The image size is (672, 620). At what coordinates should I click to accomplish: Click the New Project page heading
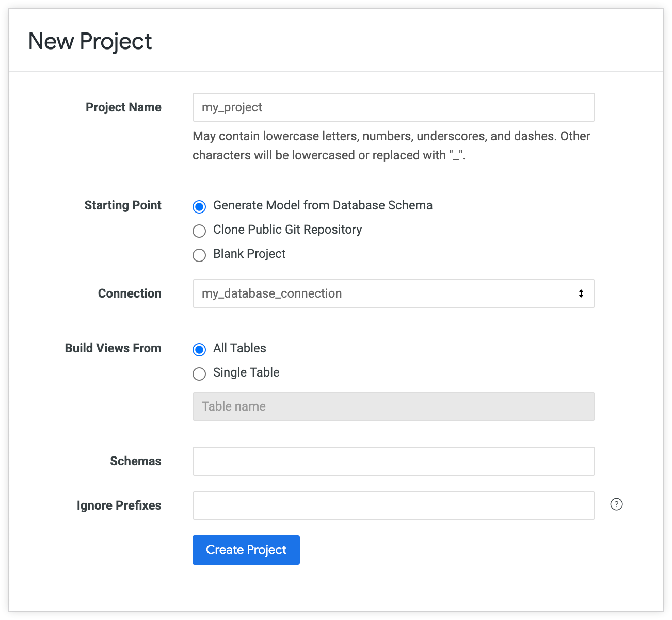90,41
